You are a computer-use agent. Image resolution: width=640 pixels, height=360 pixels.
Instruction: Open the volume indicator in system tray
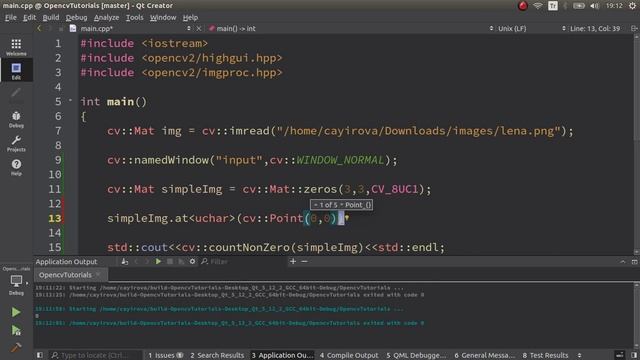[x=594, y=6]
